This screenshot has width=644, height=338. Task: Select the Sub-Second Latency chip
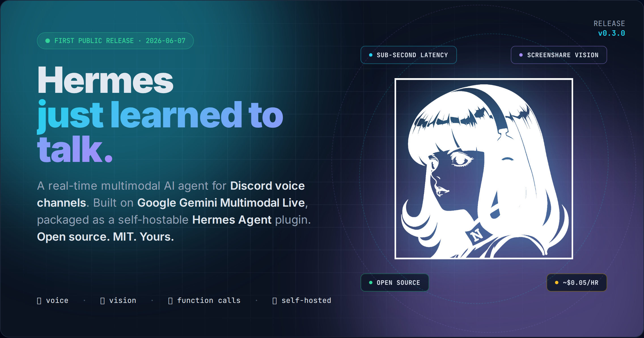click(x=408, y=55)
